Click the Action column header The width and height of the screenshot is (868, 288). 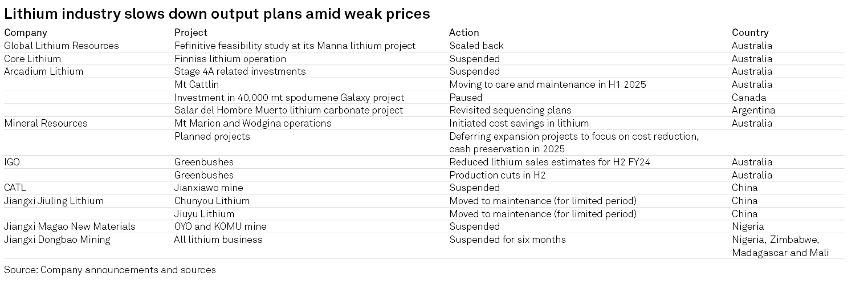click(x=464, y=33)
